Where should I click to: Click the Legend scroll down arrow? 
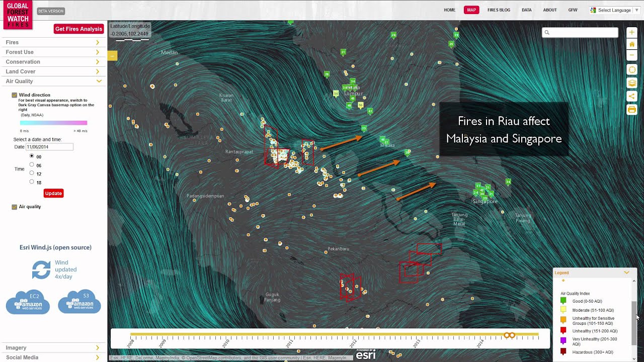pyautogui.click(x=634, y=358)
